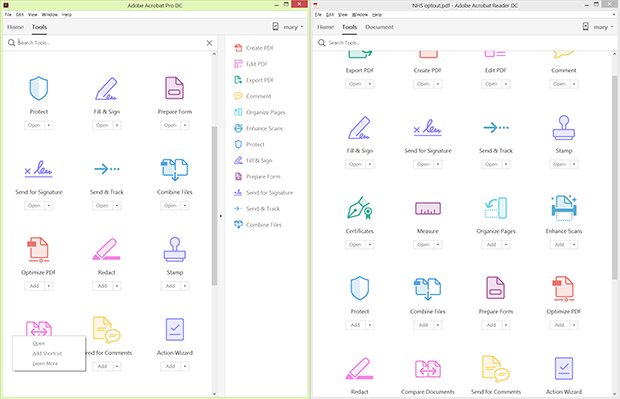Choose Add Shortcut in the context menu
This screenshot has height=399, width=620.
tap(47, 354)
